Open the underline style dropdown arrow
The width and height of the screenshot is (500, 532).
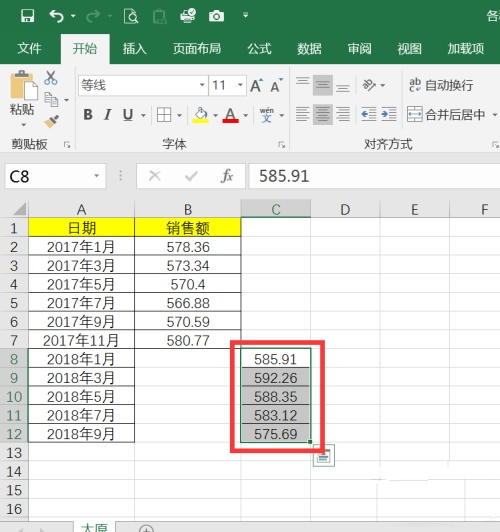tap(143, 115)
